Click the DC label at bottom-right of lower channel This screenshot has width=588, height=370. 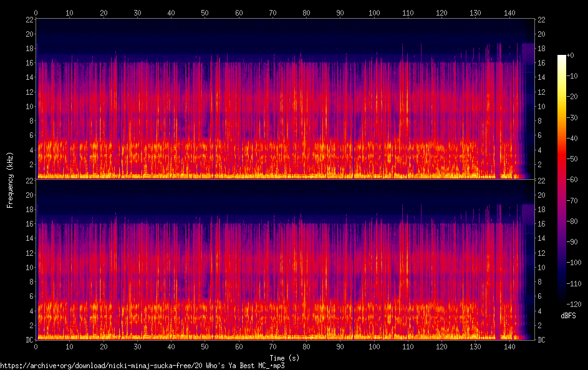[x=542, y=340]
